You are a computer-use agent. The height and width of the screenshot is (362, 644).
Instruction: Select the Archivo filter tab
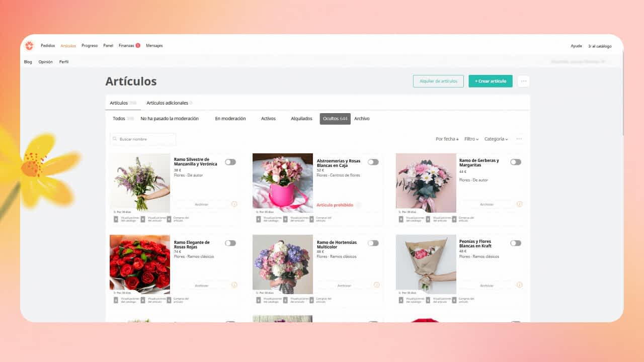[x=362, y=119]
